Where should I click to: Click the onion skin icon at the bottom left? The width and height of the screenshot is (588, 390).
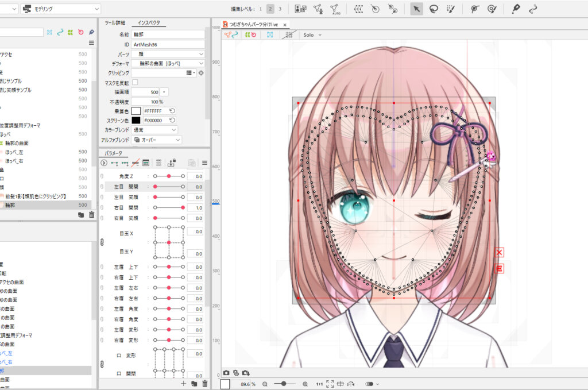237,373
